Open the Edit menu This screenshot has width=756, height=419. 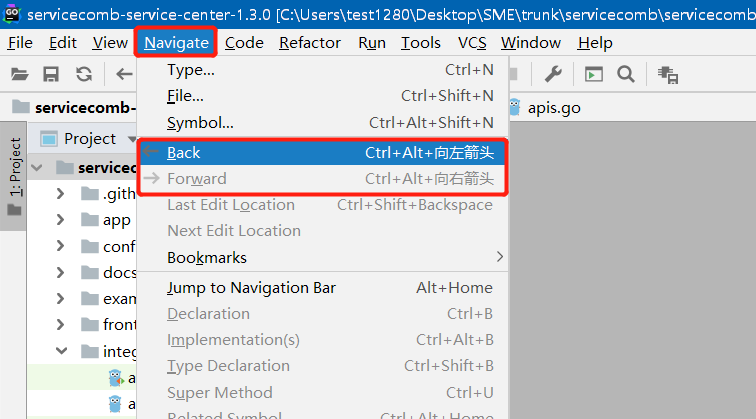(63, 43)
